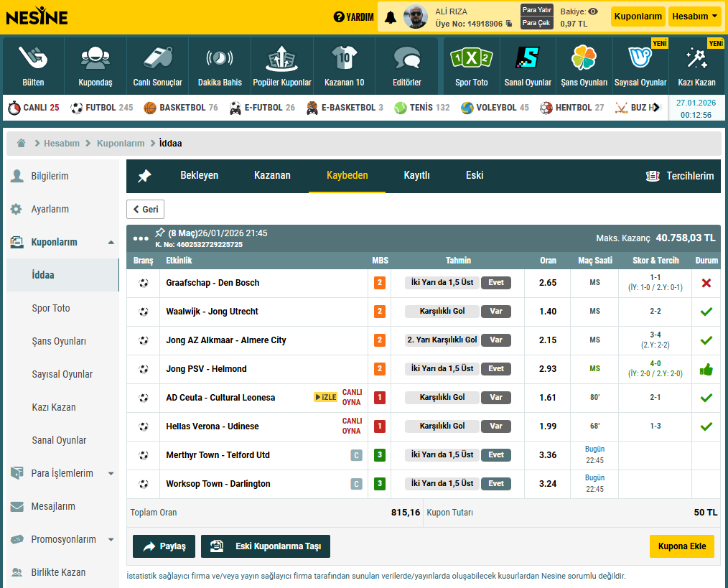Open Canlı Sonuçlar whistle icon
728x588 pixels.
click(x=157, y=59)
